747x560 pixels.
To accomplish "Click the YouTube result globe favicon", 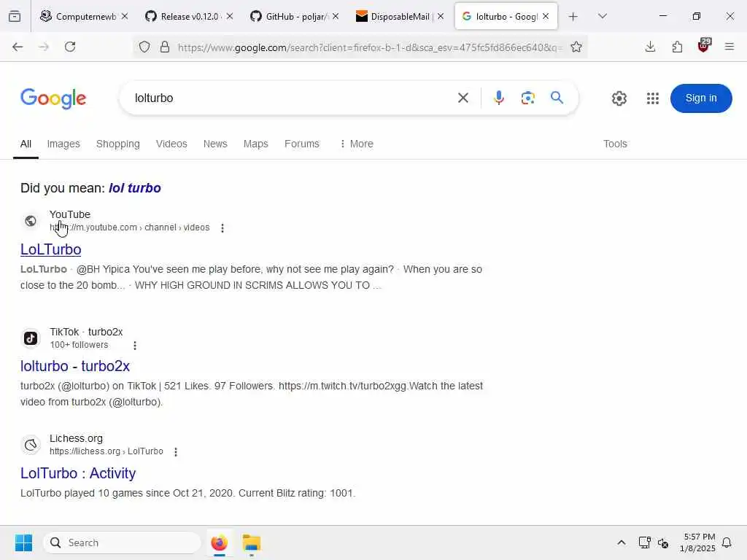I will [31, 221].
